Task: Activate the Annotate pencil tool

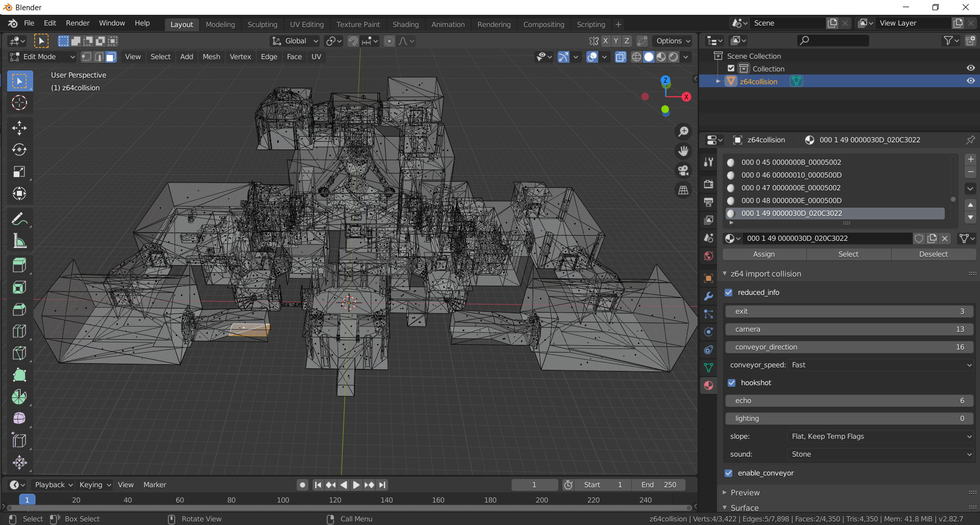Action: (x=19, y=219)
